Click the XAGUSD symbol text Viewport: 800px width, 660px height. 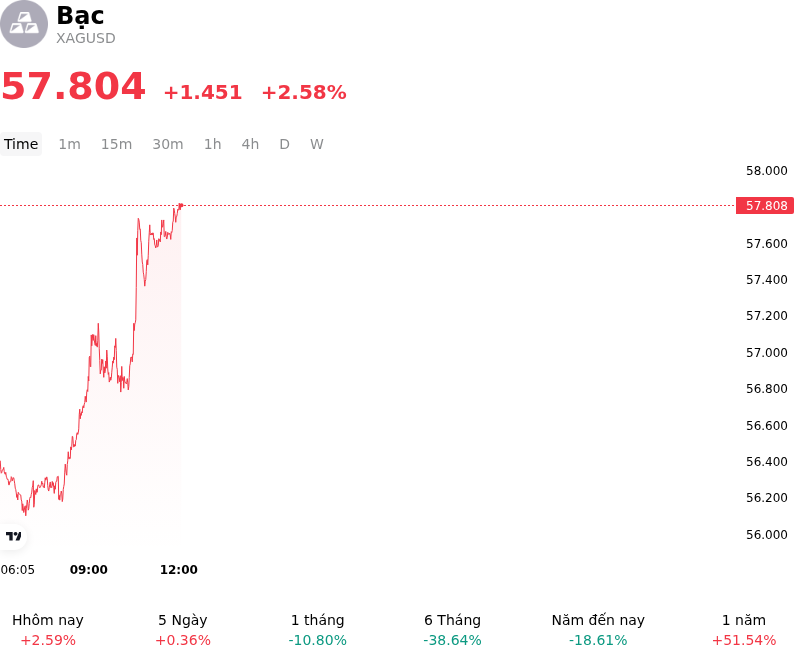point(86,38)
